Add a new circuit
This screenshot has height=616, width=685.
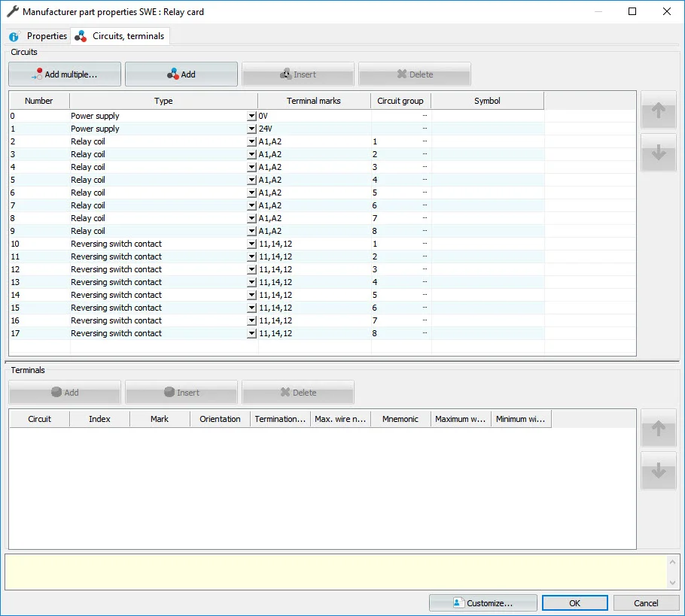click(x=181, y=74)
